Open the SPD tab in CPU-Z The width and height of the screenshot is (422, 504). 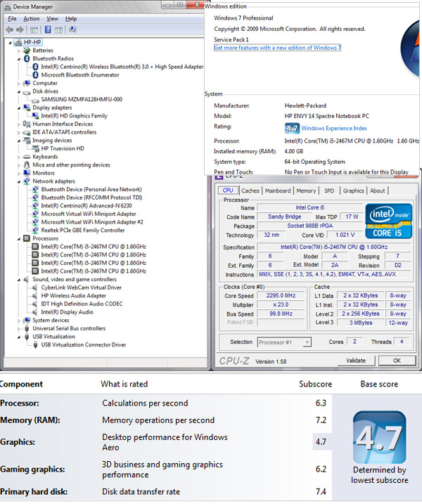point(329,190)
